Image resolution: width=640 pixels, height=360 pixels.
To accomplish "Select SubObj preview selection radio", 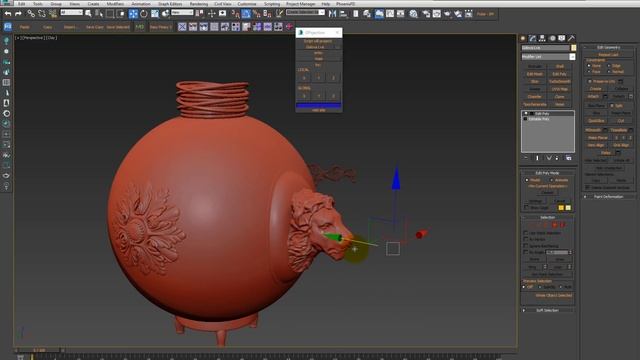I will click(540, 287).
